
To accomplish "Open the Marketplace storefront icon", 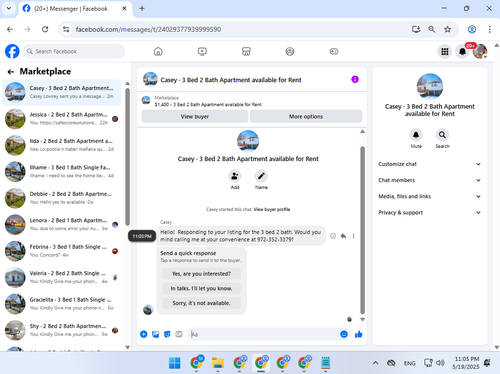I will pos(246,51).
